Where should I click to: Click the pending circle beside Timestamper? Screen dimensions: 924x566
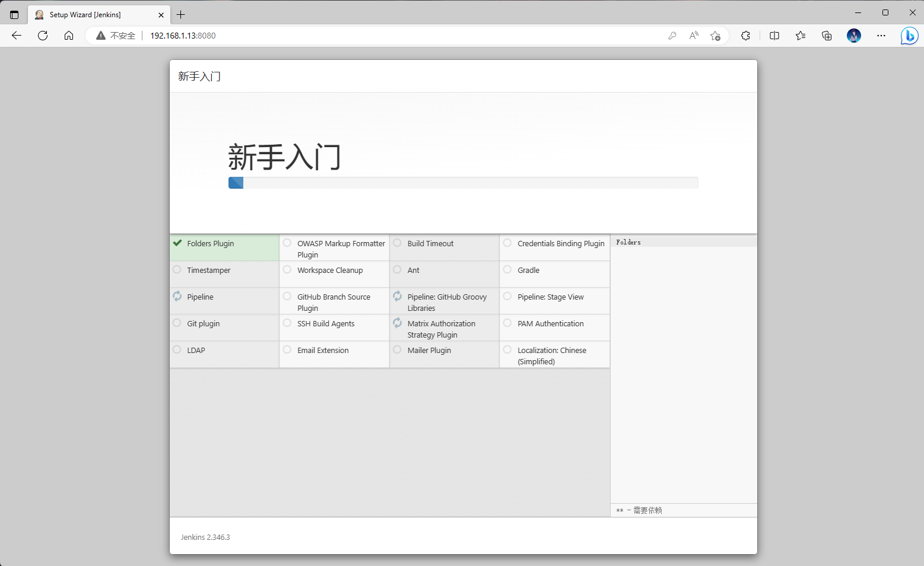(x=177, y=269)
